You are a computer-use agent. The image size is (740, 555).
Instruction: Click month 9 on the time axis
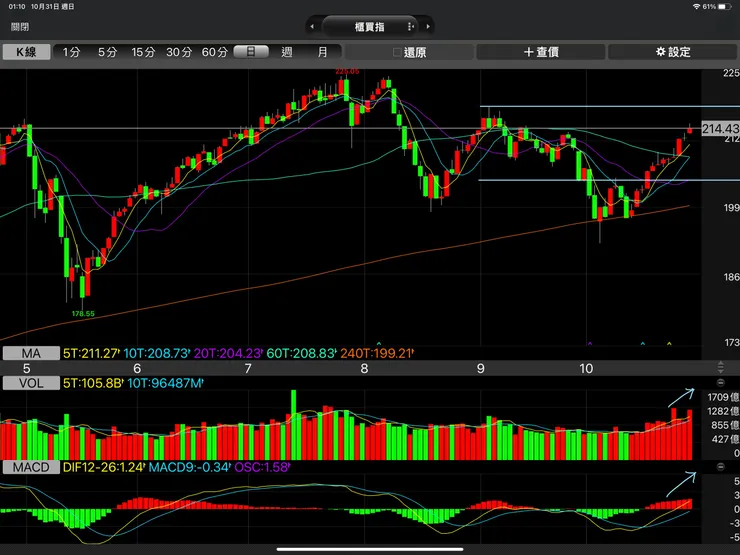[480, 369]
